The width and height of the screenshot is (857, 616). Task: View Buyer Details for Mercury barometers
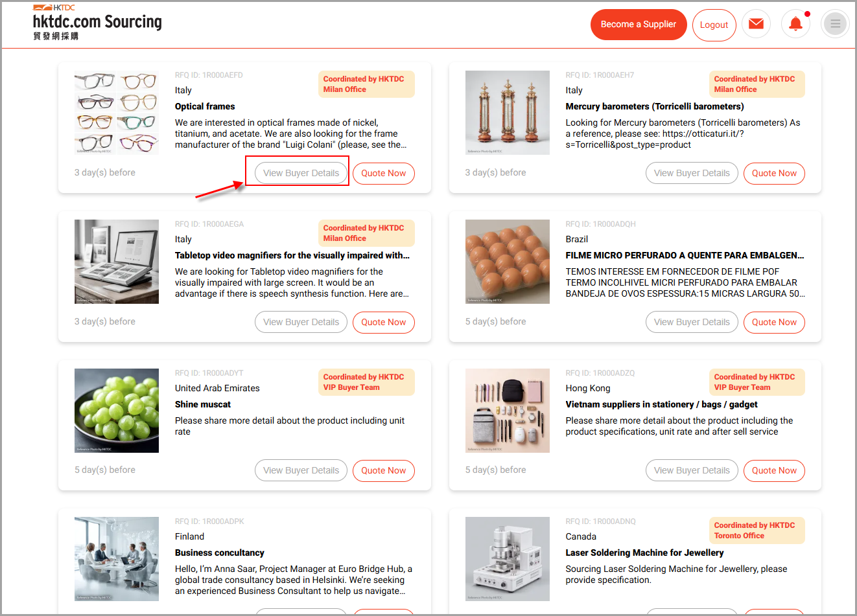pos(692,173)
